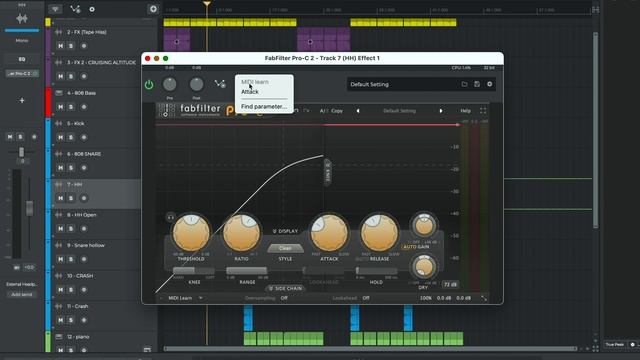Save preset using the disk icon

point(477,84)
